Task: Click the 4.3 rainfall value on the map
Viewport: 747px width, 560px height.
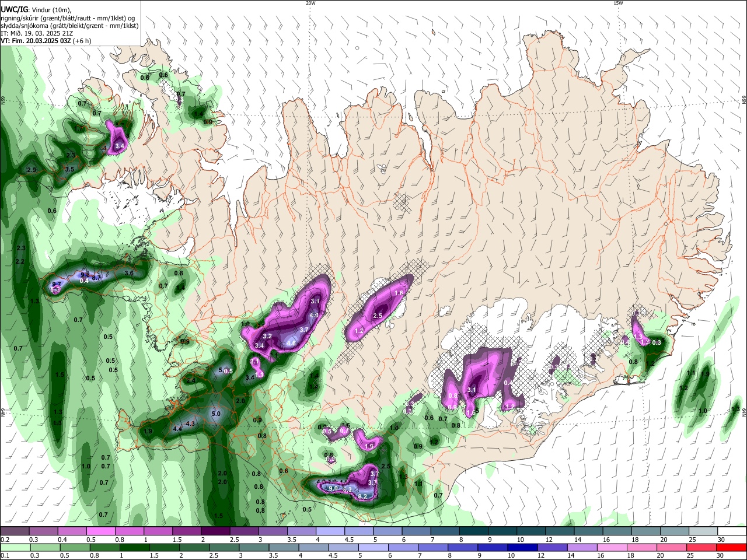Action: pyautogui.click(x=190, y=423)
